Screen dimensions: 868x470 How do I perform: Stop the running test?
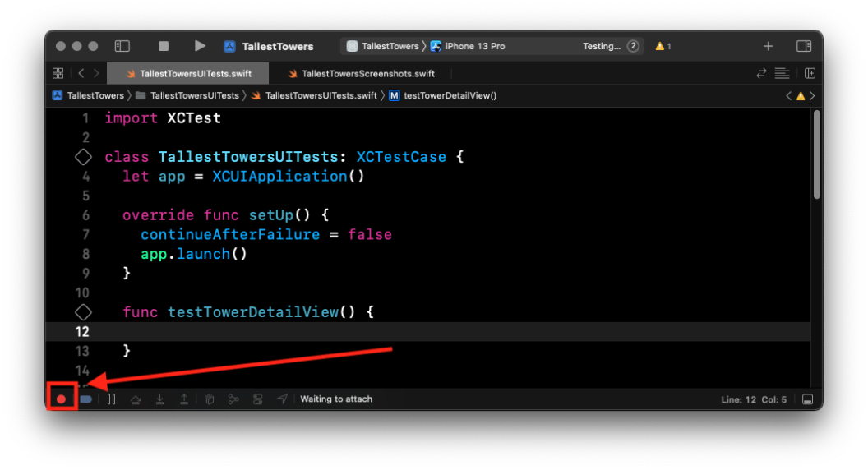pyautogui.click(x=164, y=46)
